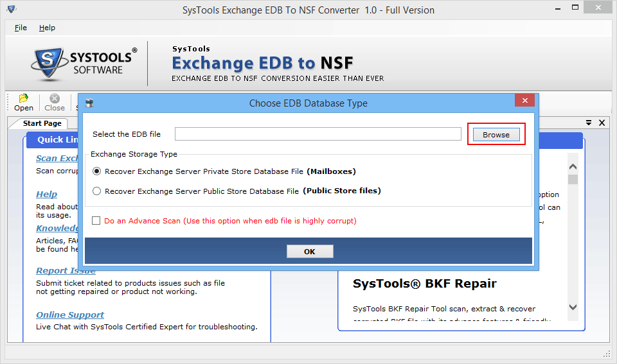This screenshot has width=617, height=364.
Task: Open the Scan Exchange quick link
Action: (x=57, y=158)
